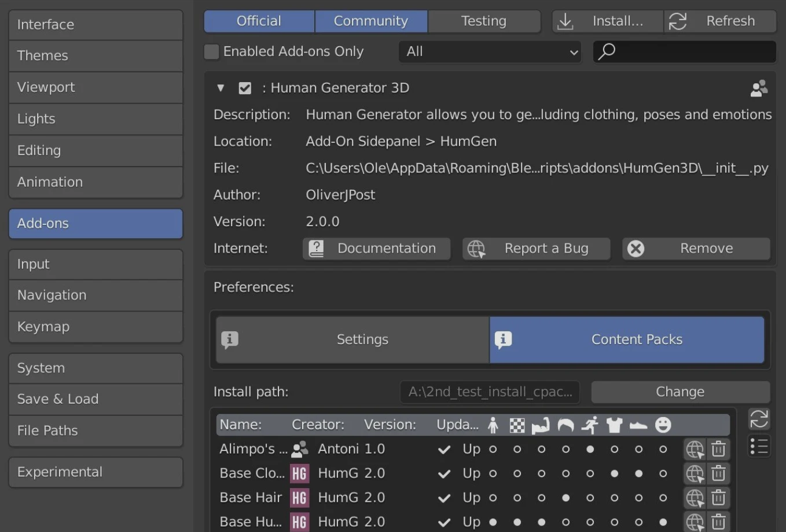Screen dimensions: 786x532
Task: Click the shoe footwear column icon
Action: tap(638, 426)
